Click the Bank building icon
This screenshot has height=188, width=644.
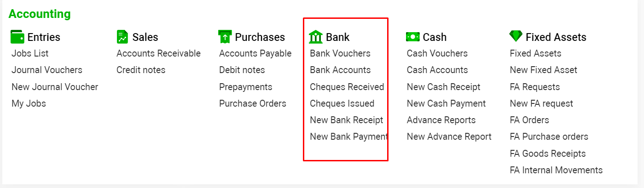pyautogui.click(x=316, y=37)
